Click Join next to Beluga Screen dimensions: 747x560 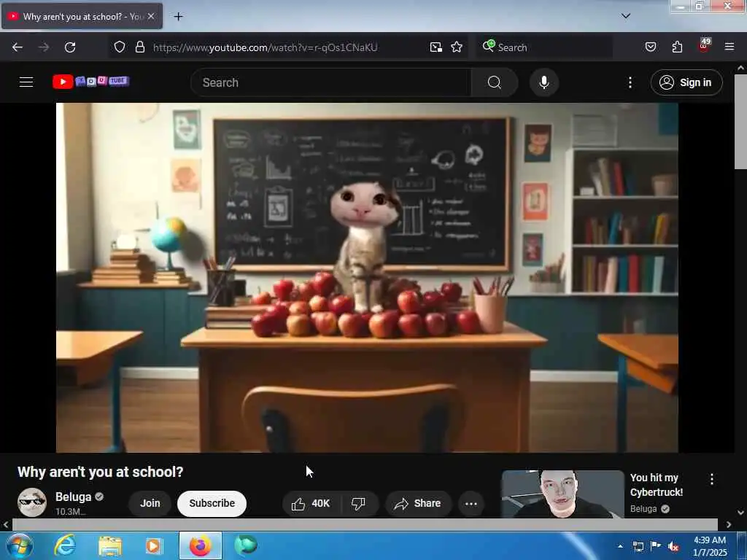tap(150, 503)
